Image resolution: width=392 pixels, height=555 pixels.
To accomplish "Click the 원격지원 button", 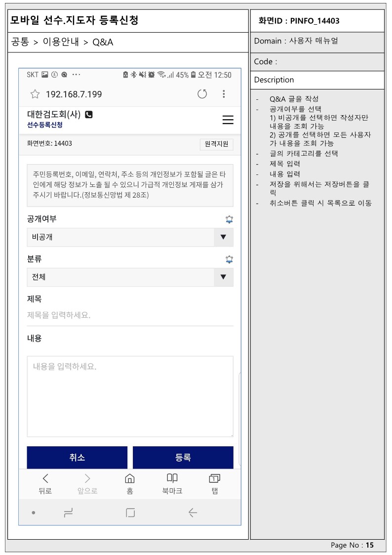I will pos(216,144).
